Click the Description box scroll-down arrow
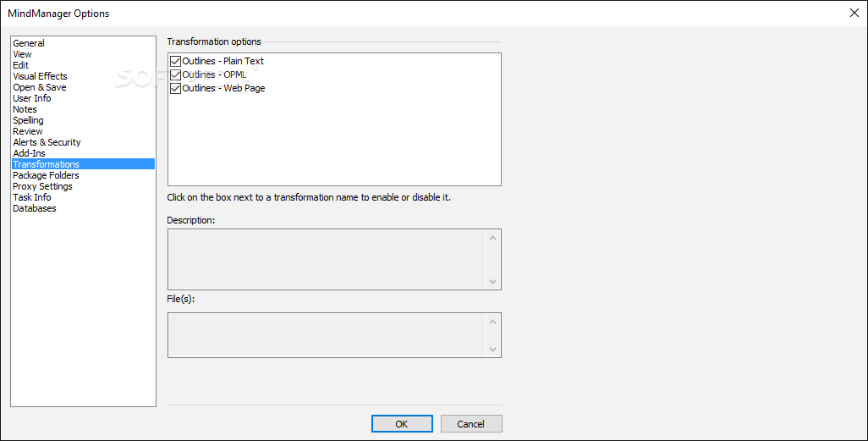Viewport: 868px width, 441px height. coord(492,281)
